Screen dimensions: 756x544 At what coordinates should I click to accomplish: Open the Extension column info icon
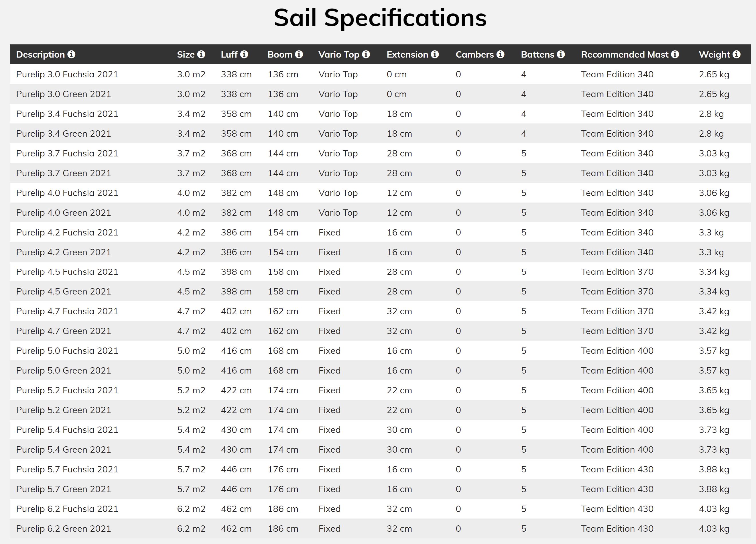point(435,54)
